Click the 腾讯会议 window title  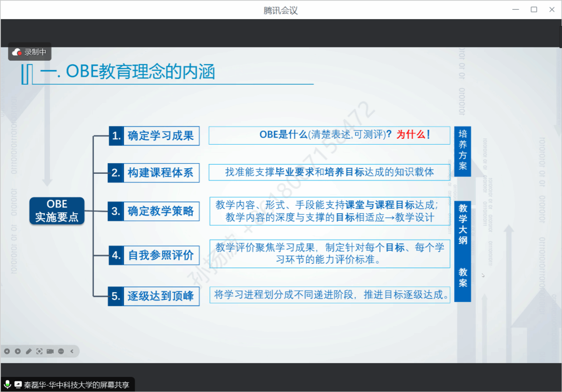[281, 10]
